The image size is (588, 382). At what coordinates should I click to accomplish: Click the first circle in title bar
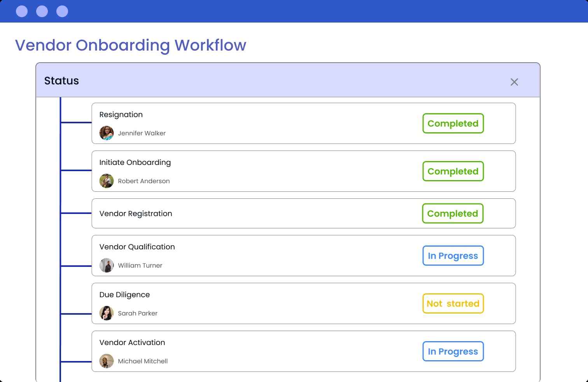tap(22, 11)
